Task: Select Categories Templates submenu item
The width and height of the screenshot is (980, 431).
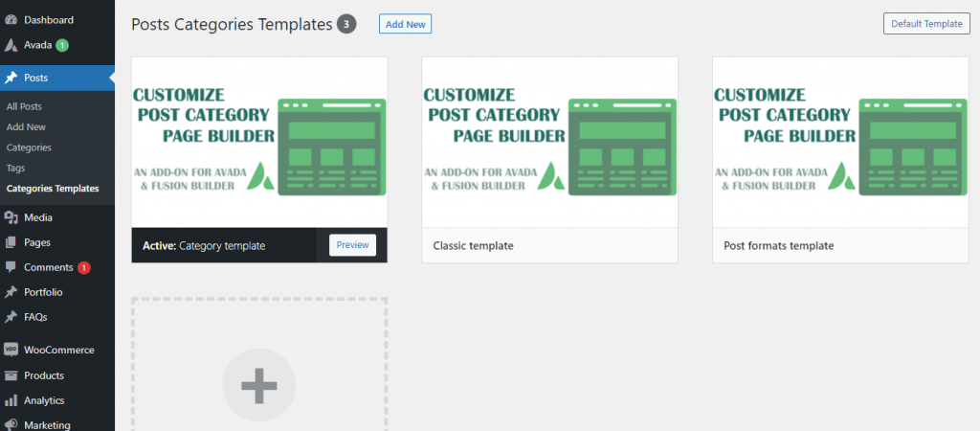Action: 53,189
